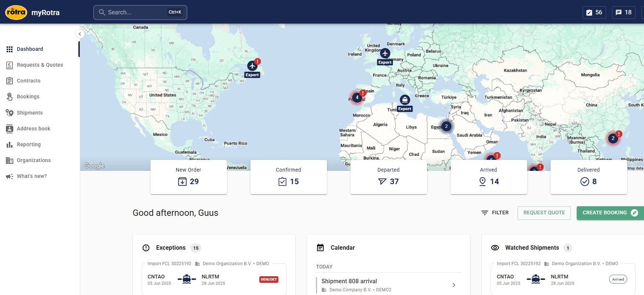644x295 pixels.
Task: Open messages counter showing 18
Action: tap(624, 13)
